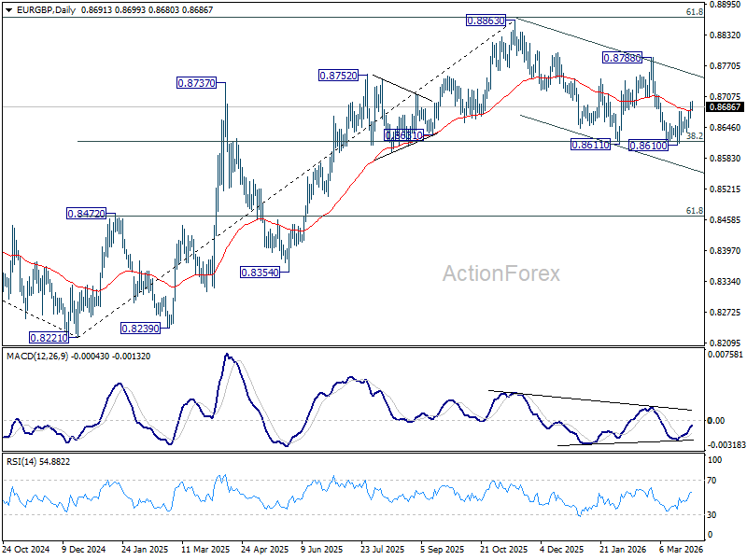Click the MACD scale value 0.007581

tap(726, 355)
